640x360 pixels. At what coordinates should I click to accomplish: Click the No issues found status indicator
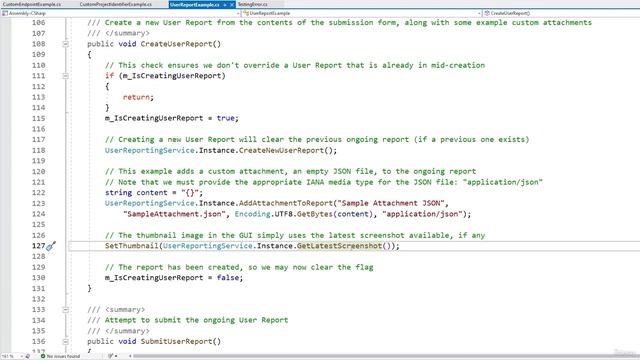[x=60, y=356]
